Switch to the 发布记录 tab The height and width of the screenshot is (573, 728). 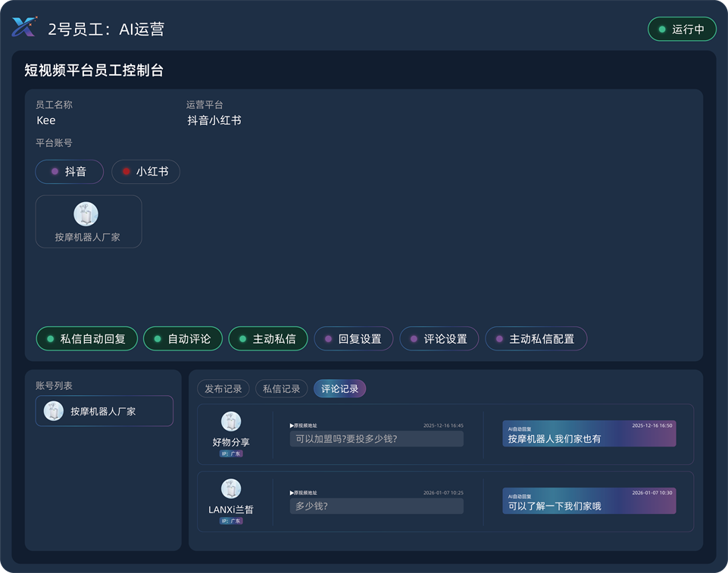pyautogui.click(x=223, y=388)
